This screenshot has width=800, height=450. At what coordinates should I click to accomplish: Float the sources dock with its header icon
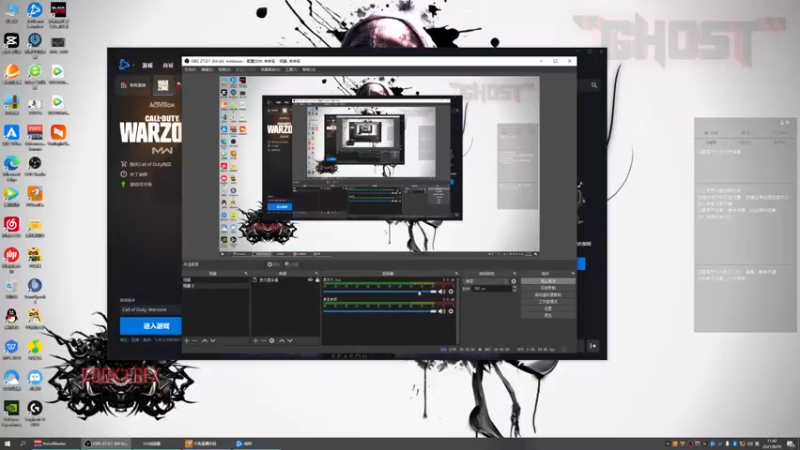316,273
